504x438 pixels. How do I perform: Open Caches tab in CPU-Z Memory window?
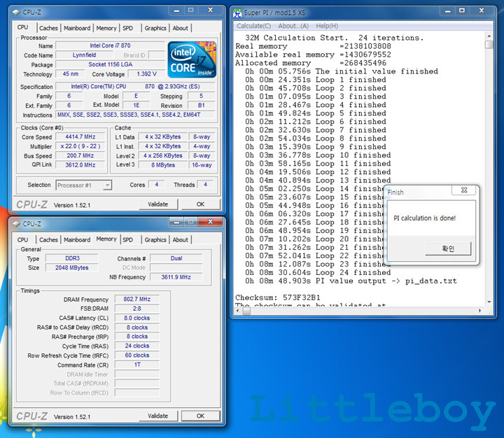(48, 240)
